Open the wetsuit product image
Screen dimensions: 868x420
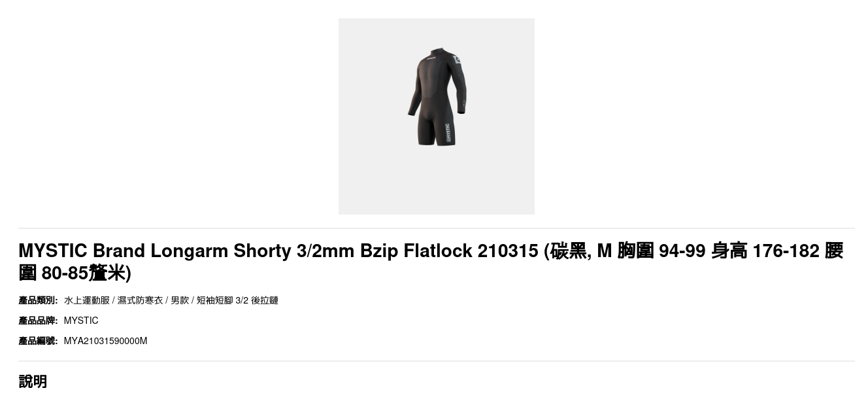pyautogui.click(x=436, y=116)
